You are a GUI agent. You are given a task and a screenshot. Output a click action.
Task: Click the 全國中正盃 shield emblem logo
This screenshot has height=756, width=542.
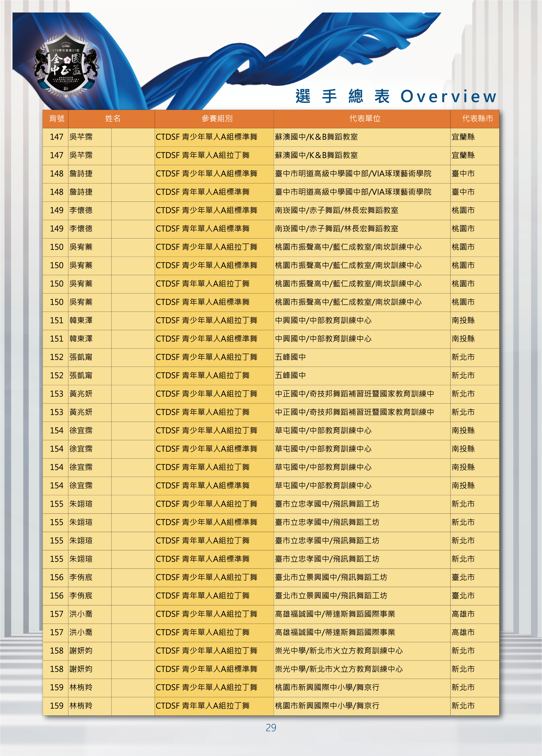pyautogui.click(x=66, y=65)
